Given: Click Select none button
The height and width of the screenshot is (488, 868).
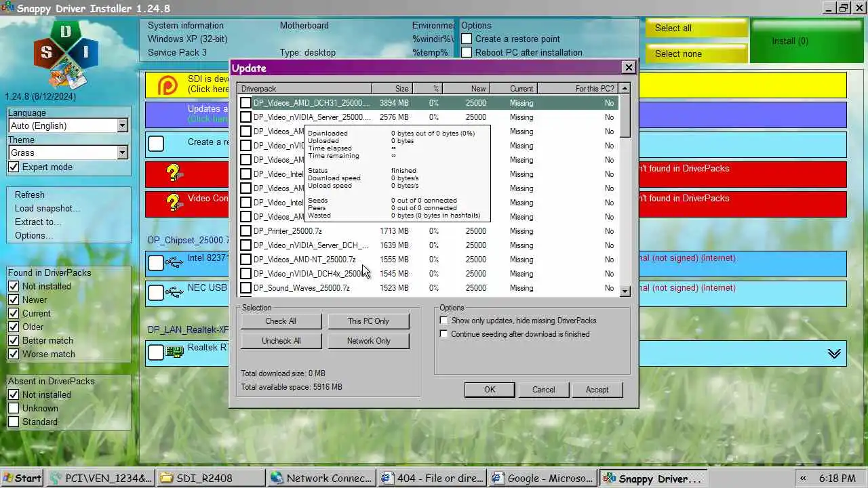Looking at the screenshot, I should 696,54.
